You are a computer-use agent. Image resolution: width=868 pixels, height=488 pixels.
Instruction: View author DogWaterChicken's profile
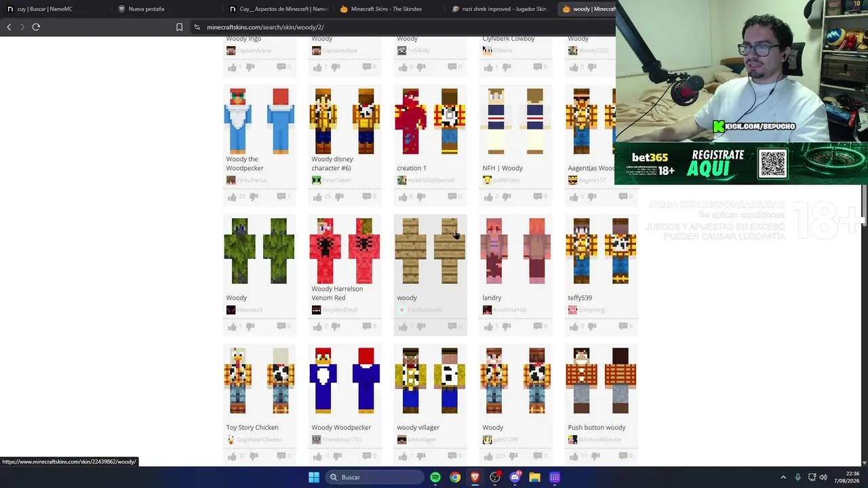pos(260,440)
